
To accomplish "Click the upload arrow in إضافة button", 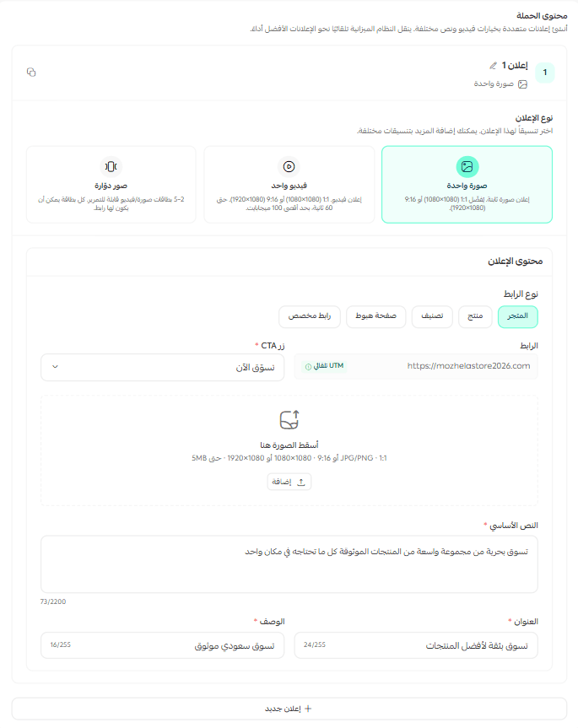I will point(301,482).
